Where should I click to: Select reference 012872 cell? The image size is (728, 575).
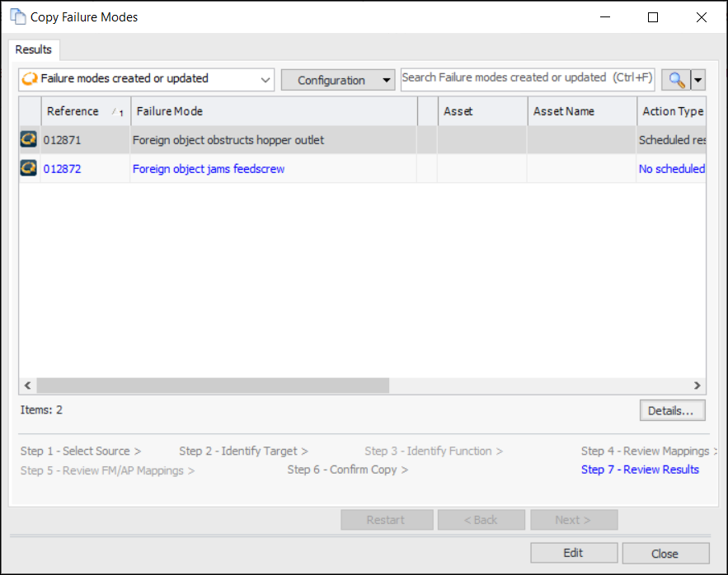(x=86, y=168)
